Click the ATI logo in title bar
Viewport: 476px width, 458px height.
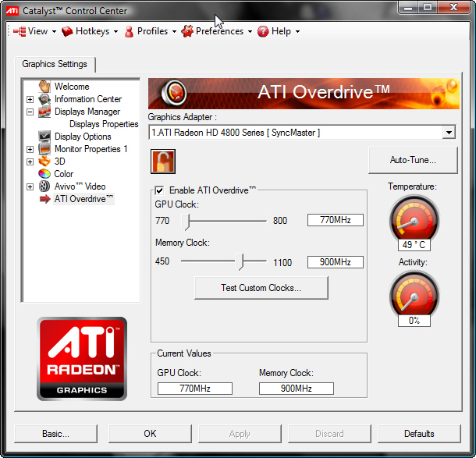[12, 11]
